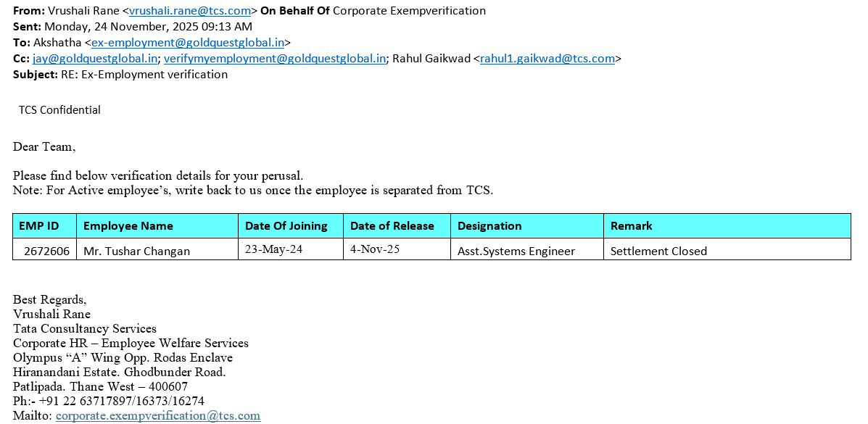Open the ex-employment@goldquestglobal.in recipient link

click(188, 43)
